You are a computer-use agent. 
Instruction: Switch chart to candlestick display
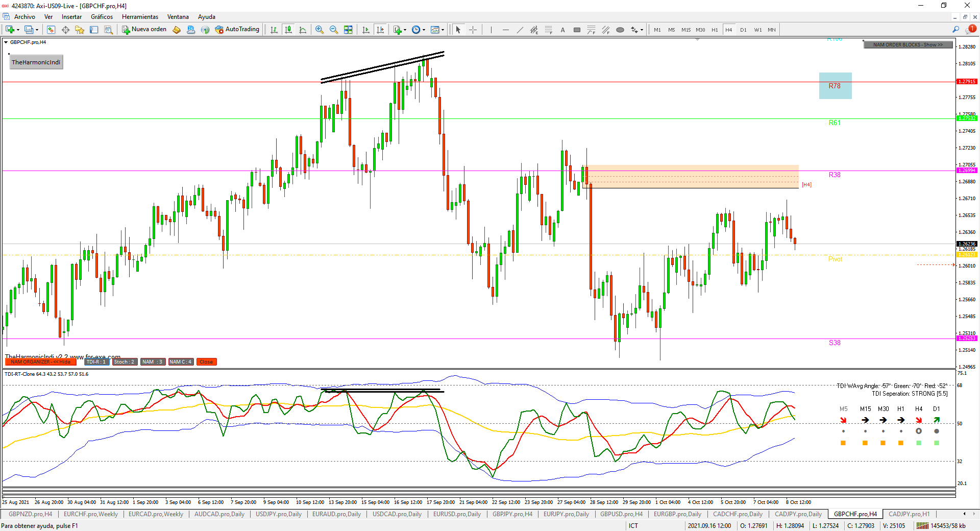pyautogui.click(x=288, y=30)
